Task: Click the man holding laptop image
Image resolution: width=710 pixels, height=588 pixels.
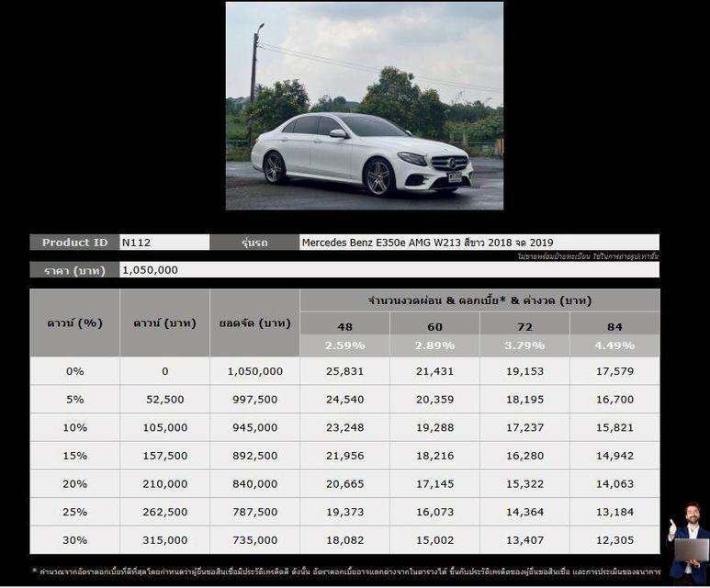Action: [689, 542]
